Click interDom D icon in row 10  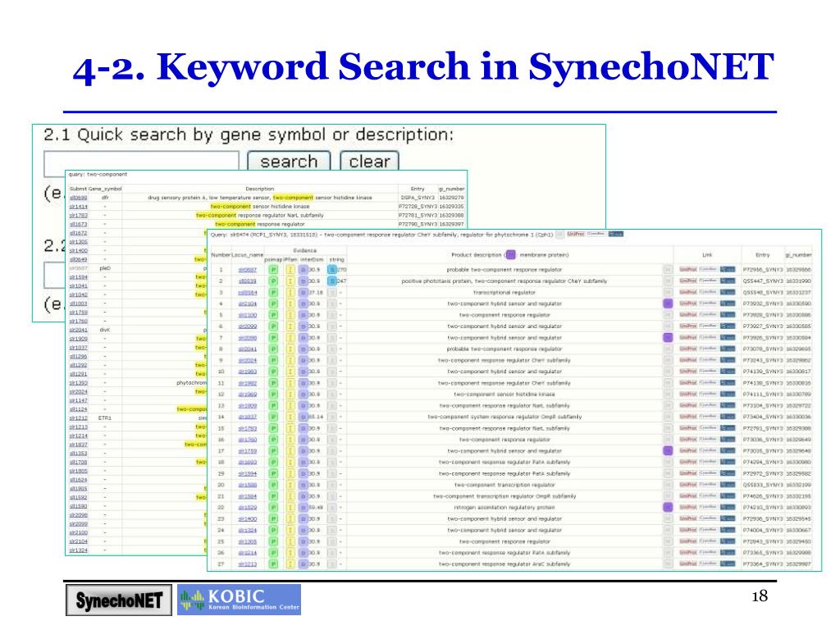coord(304,372)
